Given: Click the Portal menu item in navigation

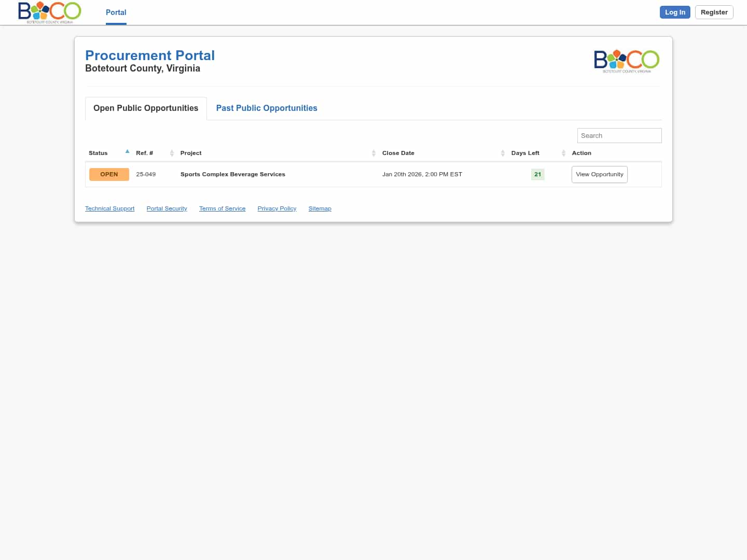Looking at the screenshot, I should pos(116,12).
